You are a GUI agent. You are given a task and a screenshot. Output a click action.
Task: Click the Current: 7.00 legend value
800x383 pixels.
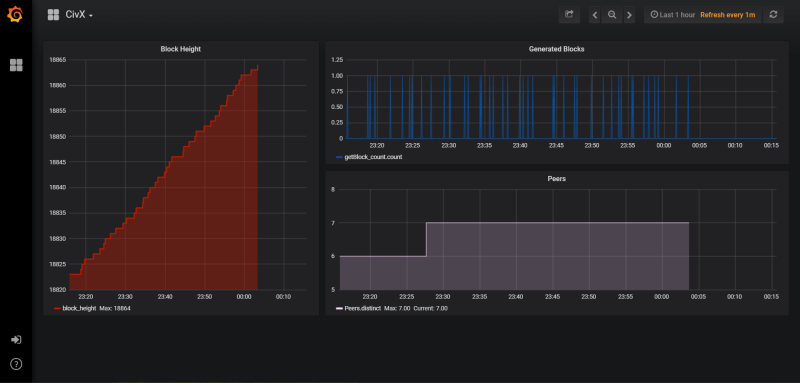point(430,309)
